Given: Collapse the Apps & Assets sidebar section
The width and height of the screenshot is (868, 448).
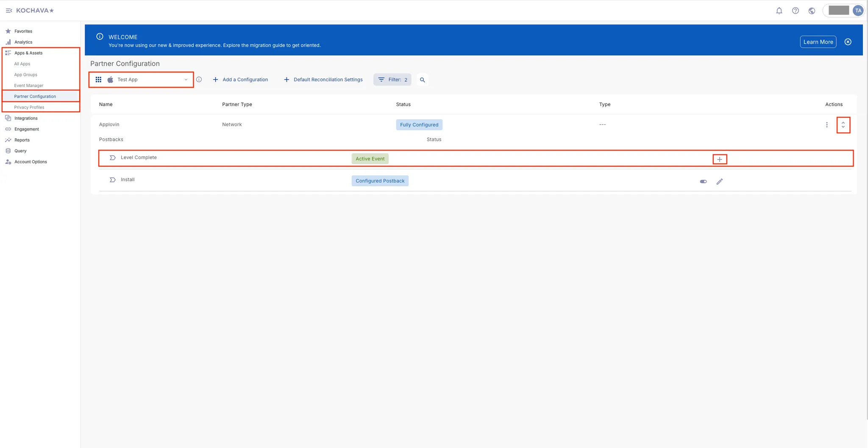Looking at the screenshot, I should pos(28,53).
